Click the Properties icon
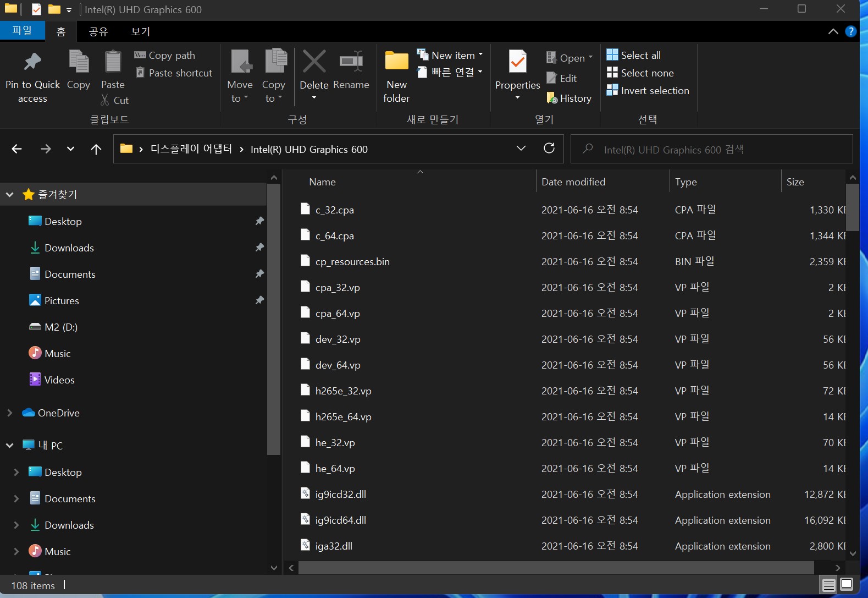Image resolution: width=868 pixels, height=598 pixels. click(x=517, y=61)
